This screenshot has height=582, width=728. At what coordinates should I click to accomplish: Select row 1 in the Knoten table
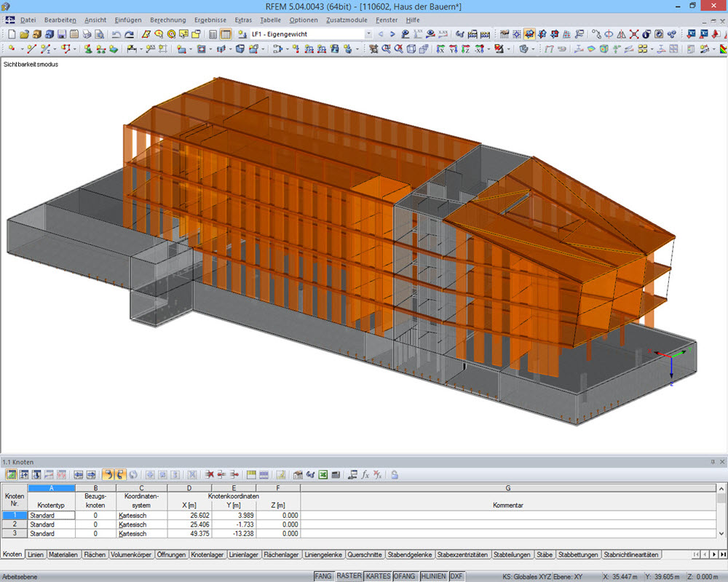pyautogui.click(x=14, y=514)
